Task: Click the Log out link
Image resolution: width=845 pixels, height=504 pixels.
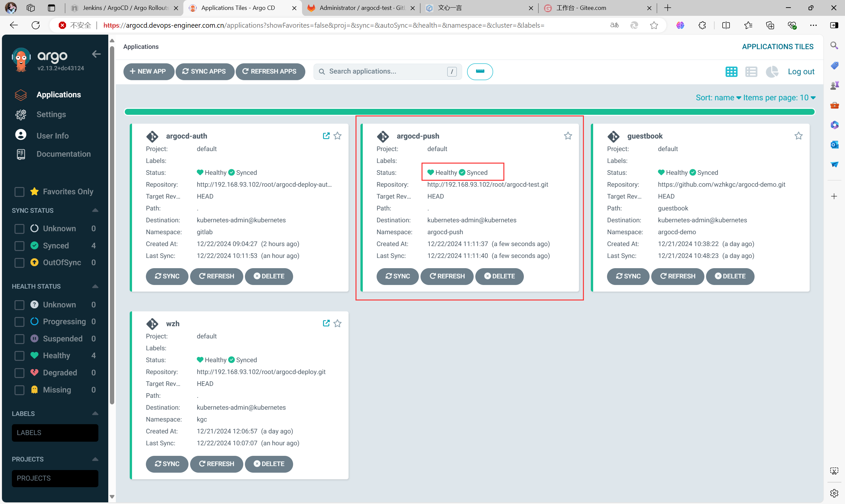Action: [x=801, y=72]
